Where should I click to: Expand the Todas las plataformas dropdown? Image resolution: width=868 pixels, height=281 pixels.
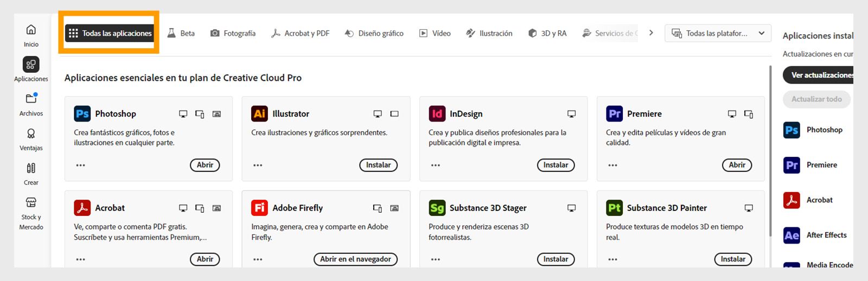718,33
